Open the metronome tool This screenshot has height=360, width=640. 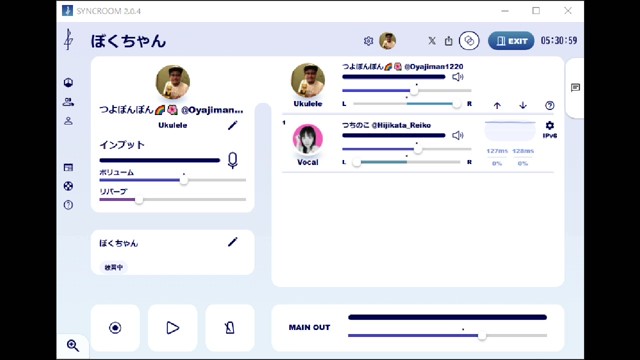coord(230,327)
